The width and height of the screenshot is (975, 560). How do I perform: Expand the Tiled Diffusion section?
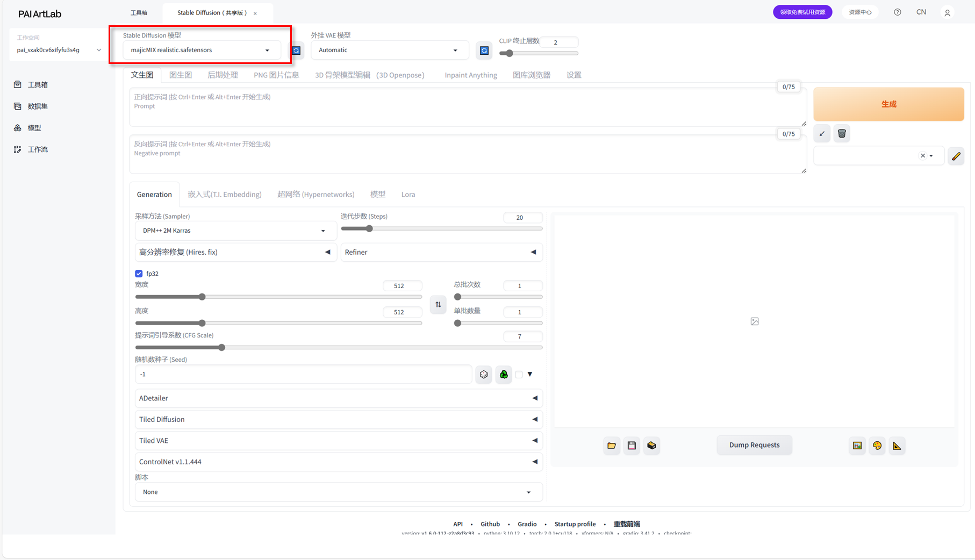tap(339, 419)
